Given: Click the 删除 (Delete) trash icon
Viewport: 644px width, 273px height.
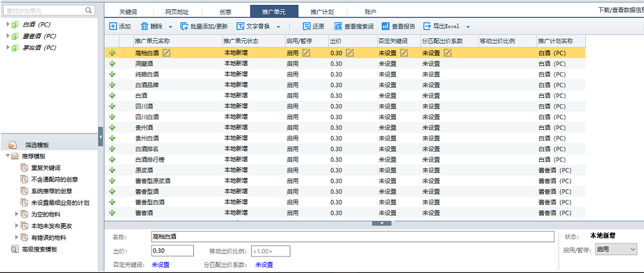Looking at the screenshot, I should point(145,26).
